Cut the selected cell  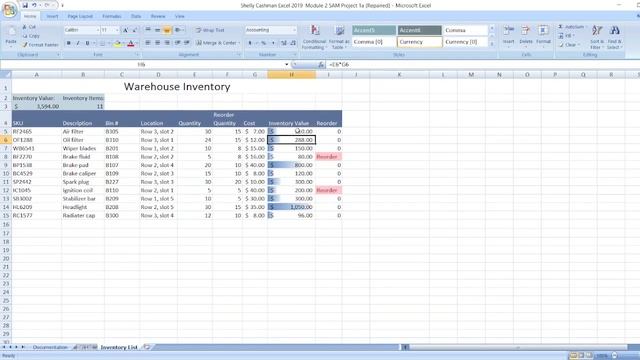[x=29, y=27]
